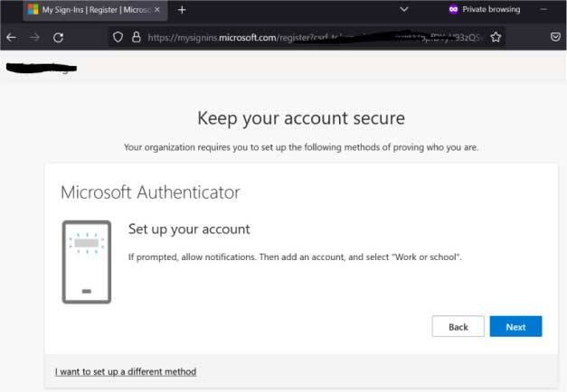Expand the list all tabs chevron
Image resolution: width=567 pixels, height=392 pixels.
(x=403, y=9)
